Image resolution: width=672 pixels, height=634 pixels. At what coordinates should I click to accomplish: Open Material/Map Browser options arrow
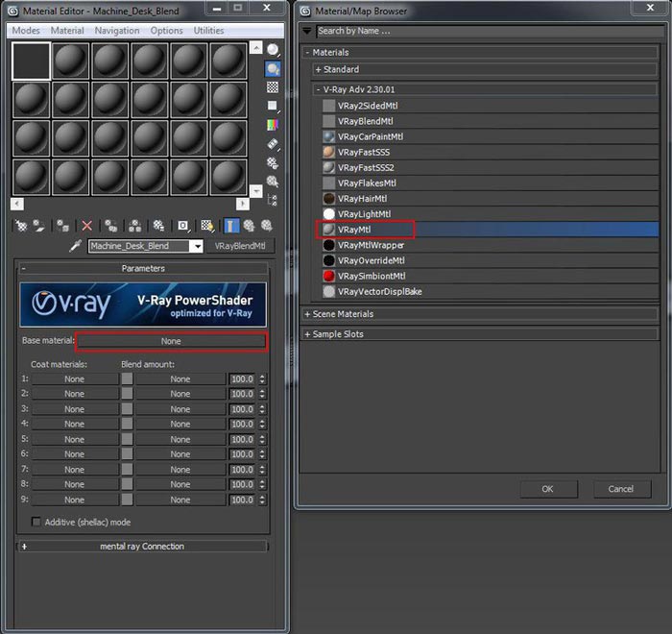pos(307,31)
